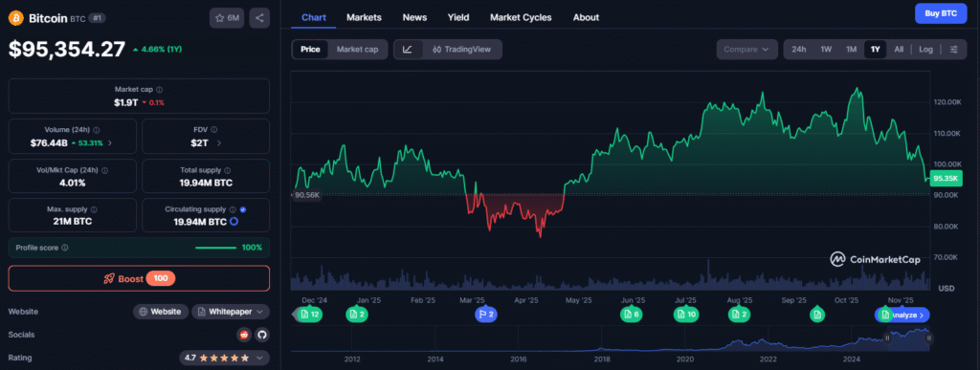Expand Volume (24h) details chevron
The height and width of the screenshot is (370, 980).
(x=110, y=142)
